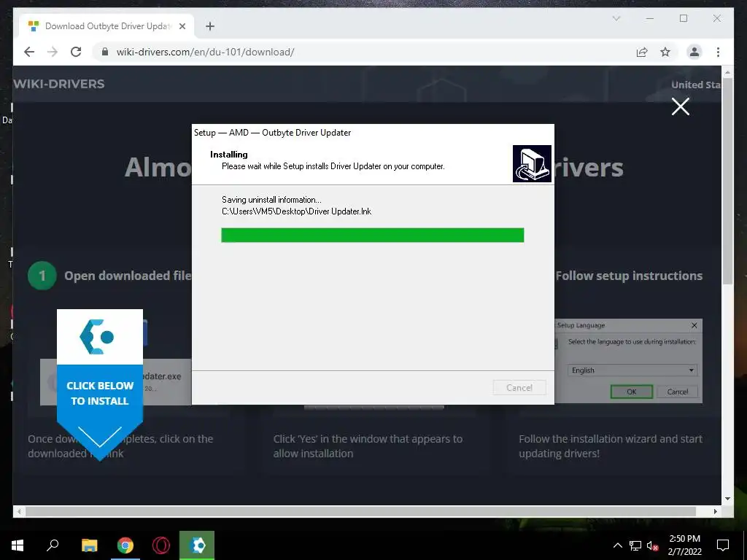This screenshot has height=560, width=747.
Task: Click the padlock site info icon
Action: coord(105,52)
